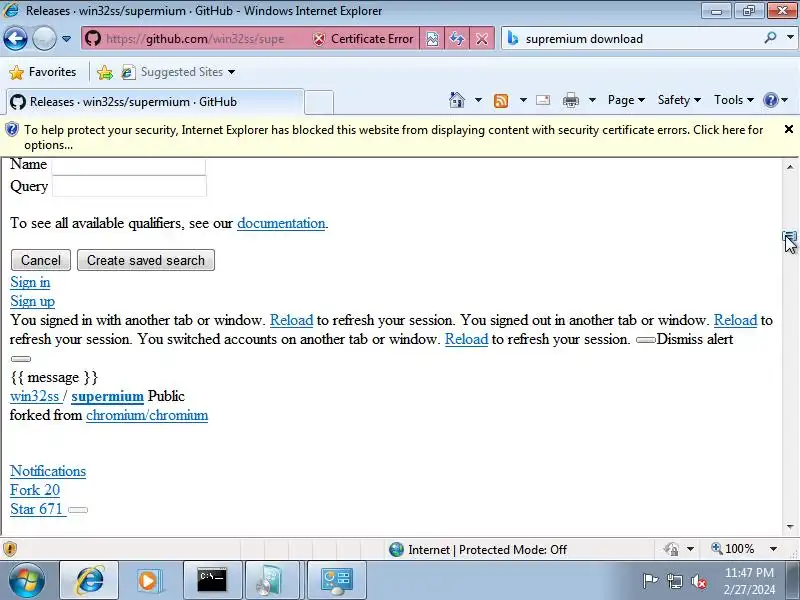Screen dimensions: 800x600
Task: Click the Notifications link
Action: click(48, 471)
